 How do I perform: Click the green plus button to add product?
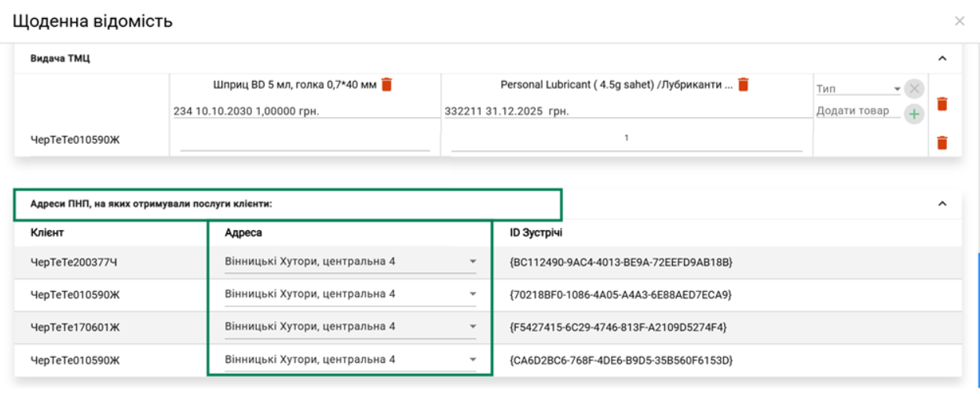click(914, 114)
